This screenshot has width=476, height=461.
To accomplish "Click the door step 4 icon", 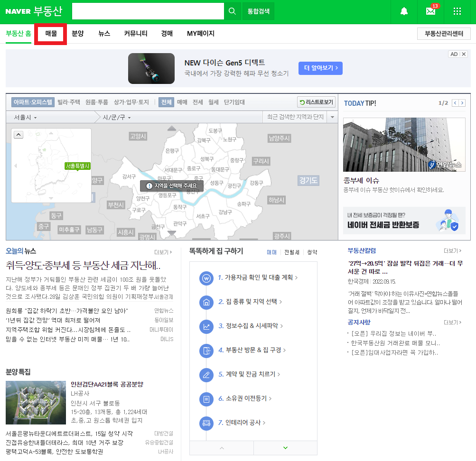I will 206,351.
